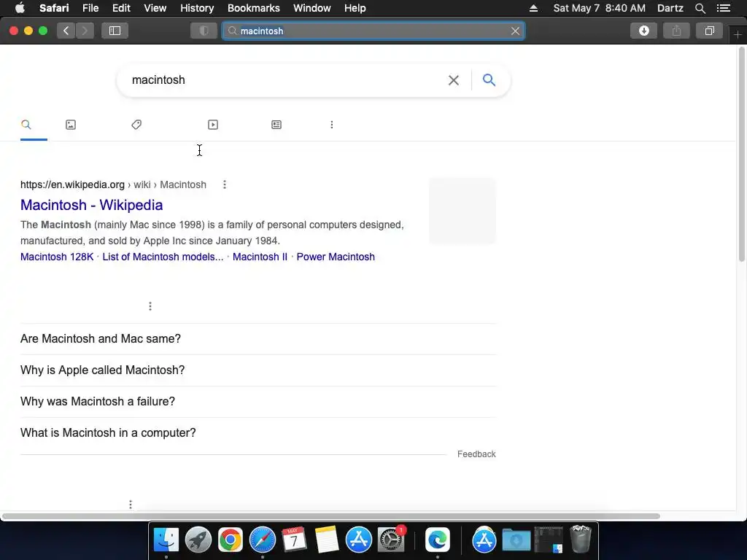This screenshot has width=747, height=560.
Task: Open Macintosh - Wikipedia result
Action: pyautogui.click(x=91, y=205)
